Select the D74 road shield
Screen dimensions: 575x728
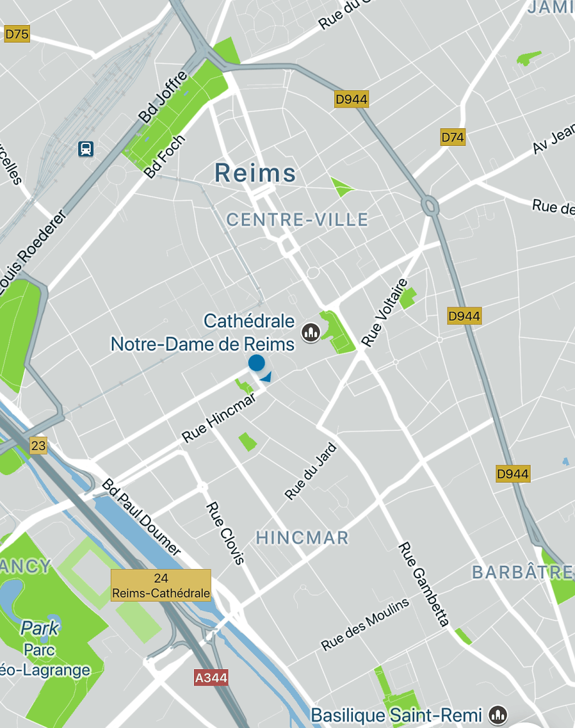click(x=452, y=138)
